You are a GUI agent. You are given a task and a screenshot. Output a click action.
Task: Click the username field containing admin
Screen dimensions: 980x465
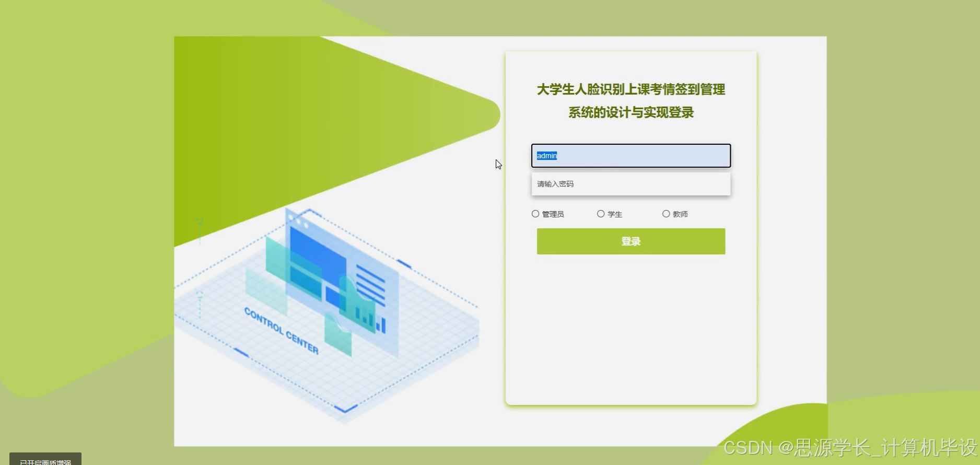coord(631,156)
